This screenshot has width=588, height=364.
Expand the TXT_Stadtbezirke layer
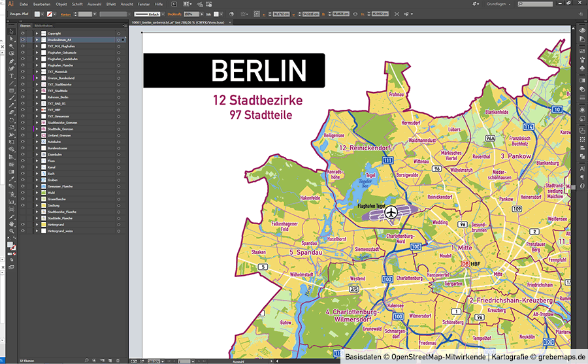(x=37, y=84)
